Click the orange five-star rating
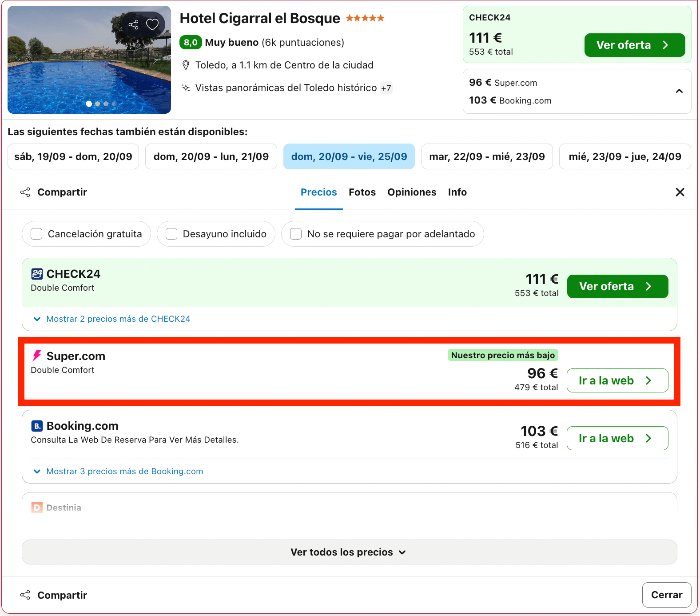This screenshot has width=700, height=616. (365, 18)
